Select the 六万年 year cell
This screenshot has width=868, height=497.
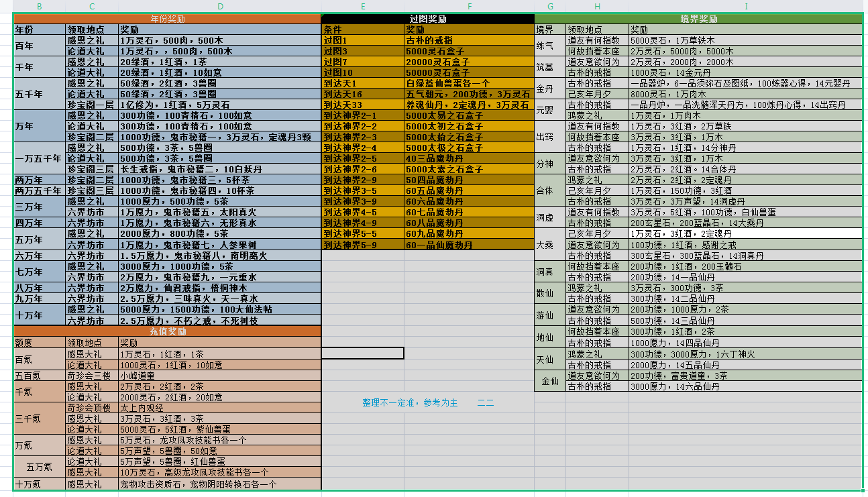click(x=40, y=256)
